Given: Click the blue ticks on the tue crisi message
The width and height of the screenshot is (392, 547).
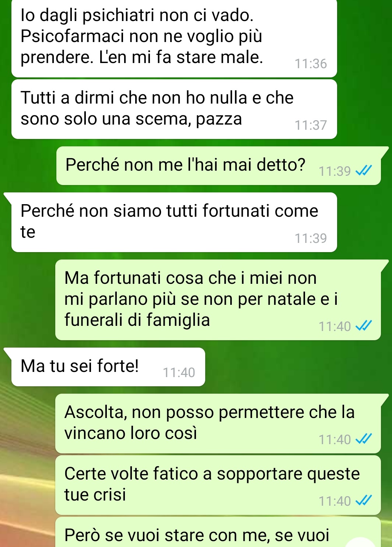Looking at the screenshot, I should 363,501.
